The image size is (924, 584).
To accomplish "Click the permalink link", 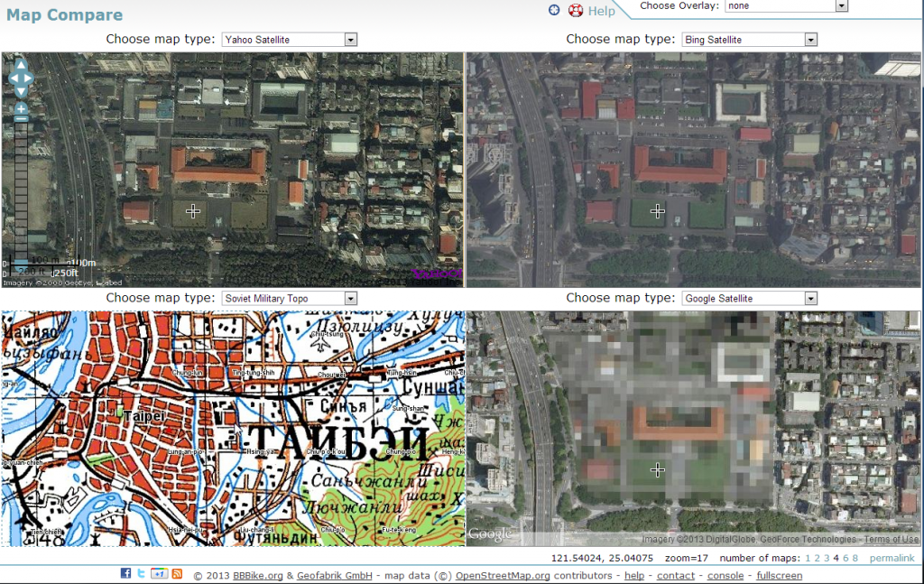I will point(892,558).
